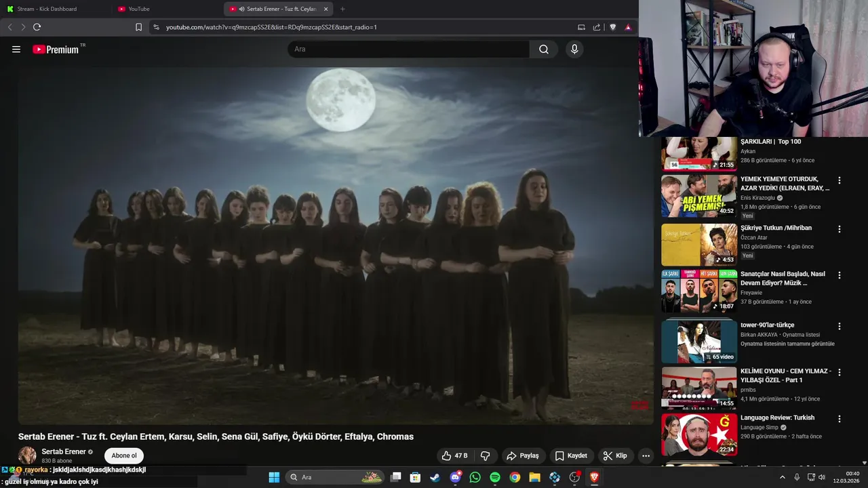This screenshot has width=868, height=488.
Task: Open Brave Shields lion icon
Action: (613, 27)
